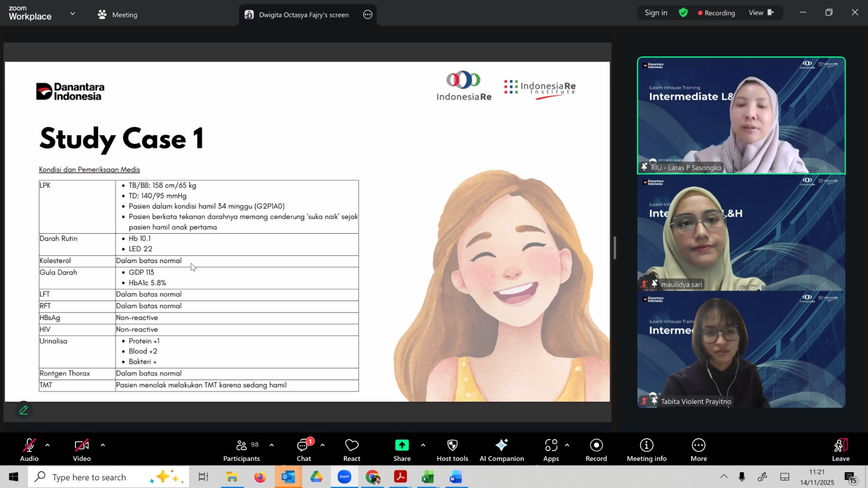868x488 pixels.
Task: Open the Zoom Workplace dropdown chevron
Action: 73,14
